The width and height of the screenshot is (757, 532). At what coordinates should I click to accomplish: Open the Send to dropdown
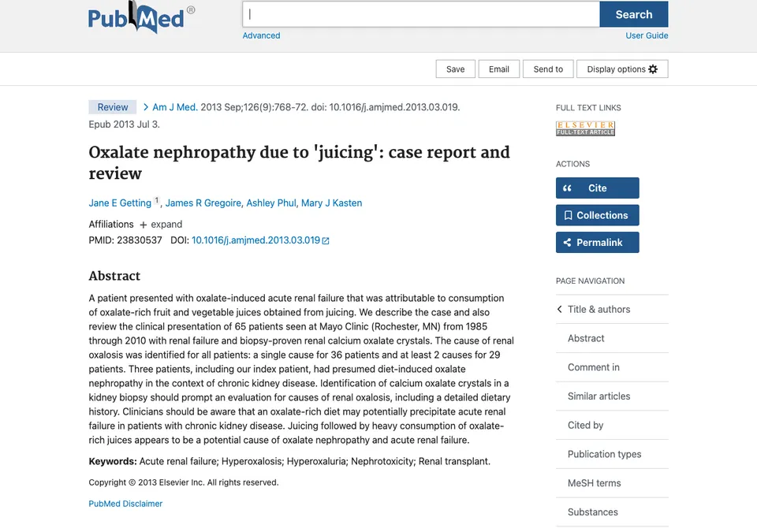click(x=548, y=69)
